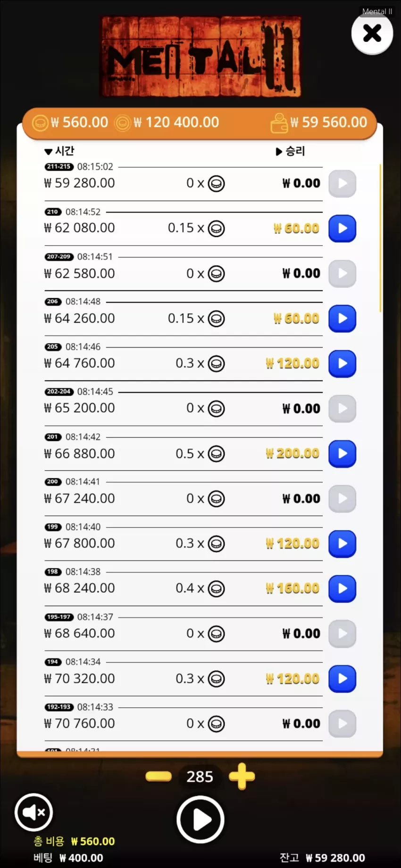Sort history by 시간 column

coord(59,151)
